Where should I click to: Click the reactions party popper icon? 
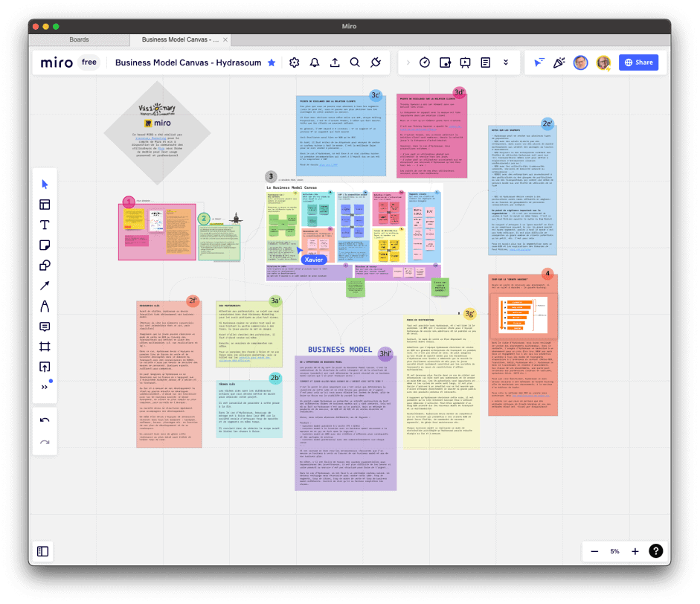[559, 62]
